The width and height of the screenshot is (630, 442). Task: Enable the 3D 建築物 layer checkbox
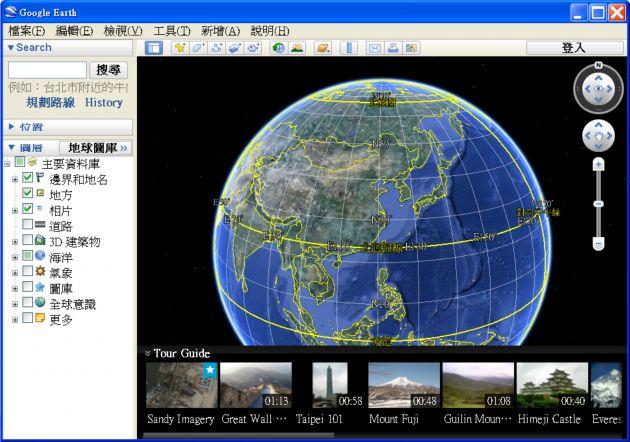click(x=27, y=241)
